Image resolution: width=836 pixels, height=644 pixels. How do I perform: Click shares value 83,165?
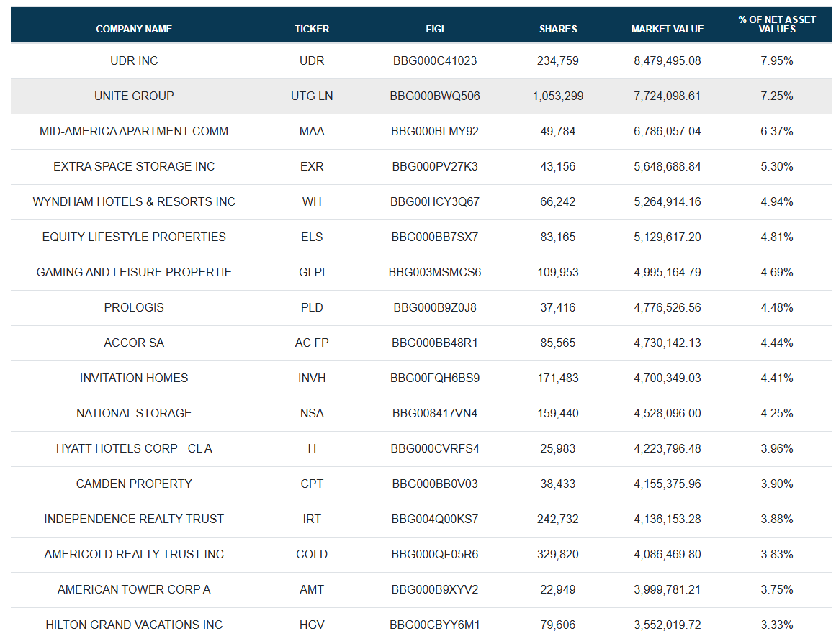pos(557,237)
